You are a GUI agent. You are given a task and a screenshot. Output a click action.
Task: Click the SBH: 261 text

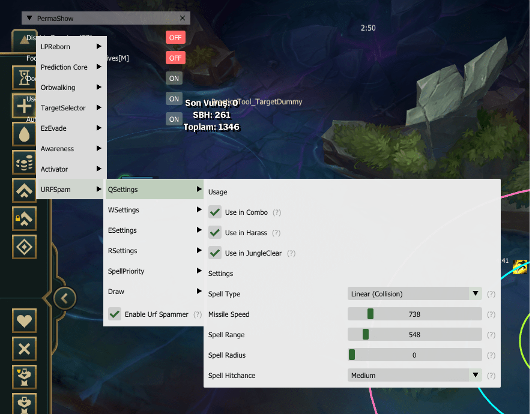click(x=211, y=115)
